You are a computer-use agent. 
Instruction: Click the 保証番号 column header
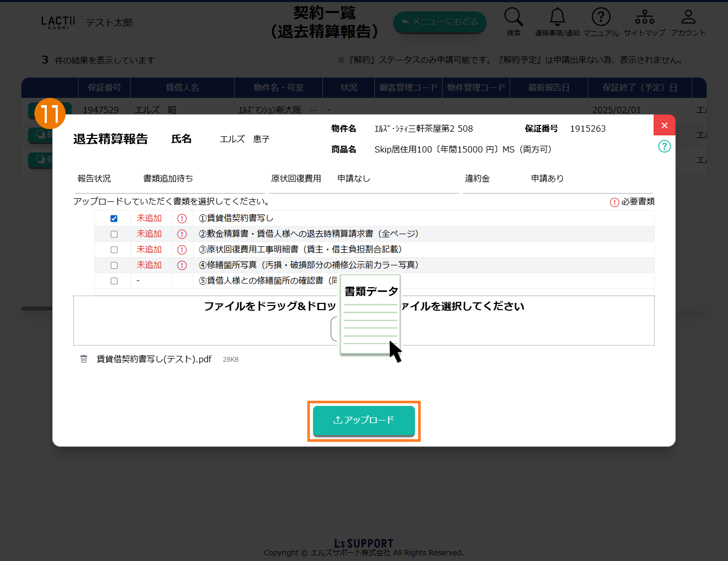click(104, 87)
